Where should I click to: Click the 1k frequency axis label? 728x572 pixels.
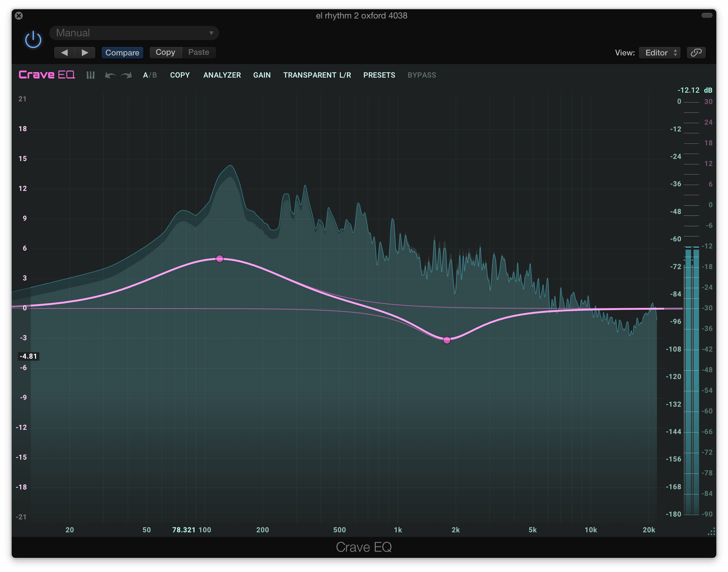[x=398, y=530]
